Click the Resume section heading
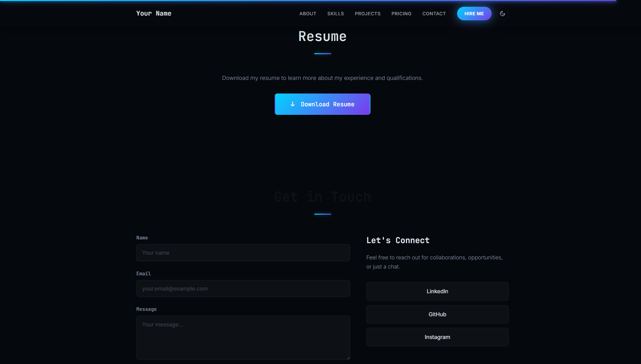Viewport: 641px width, 364px height. point(322,36)
